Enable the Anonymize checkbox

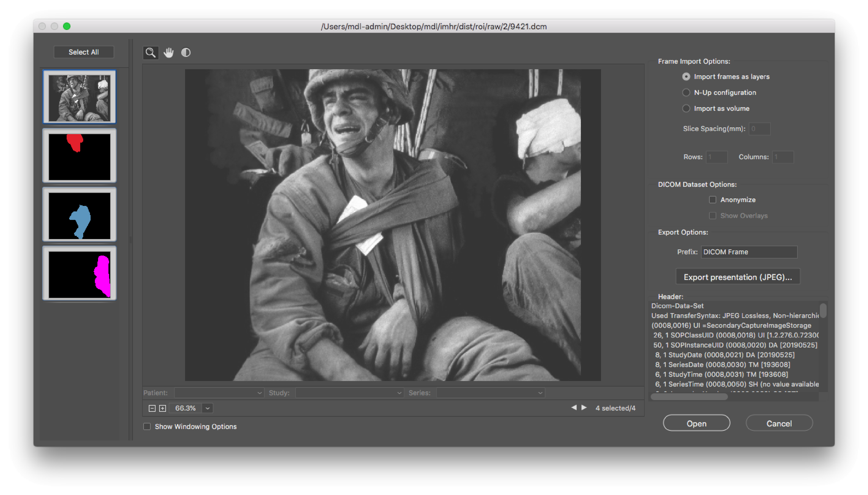pyautogui.click(x=712, y=200)
